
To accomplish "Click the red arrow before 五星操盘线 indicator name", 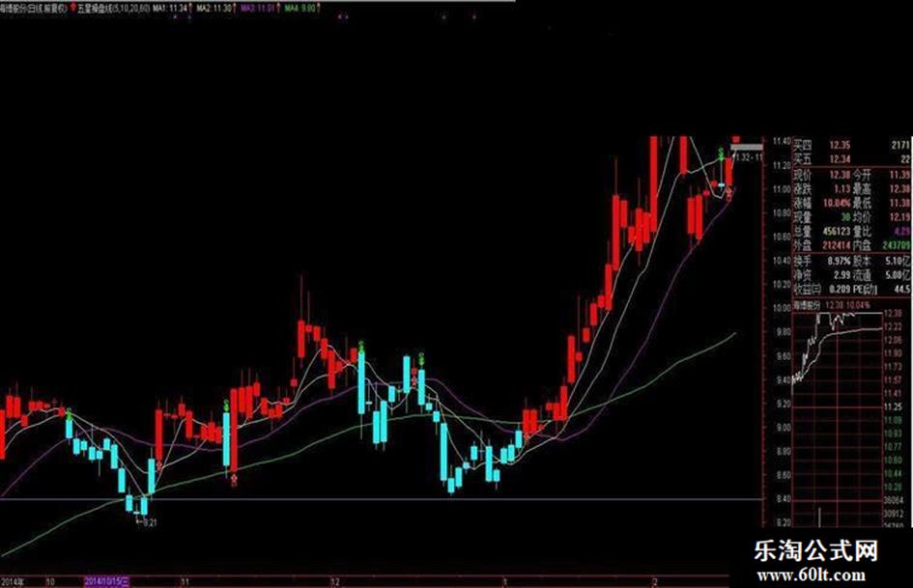I will click(72, 8).
